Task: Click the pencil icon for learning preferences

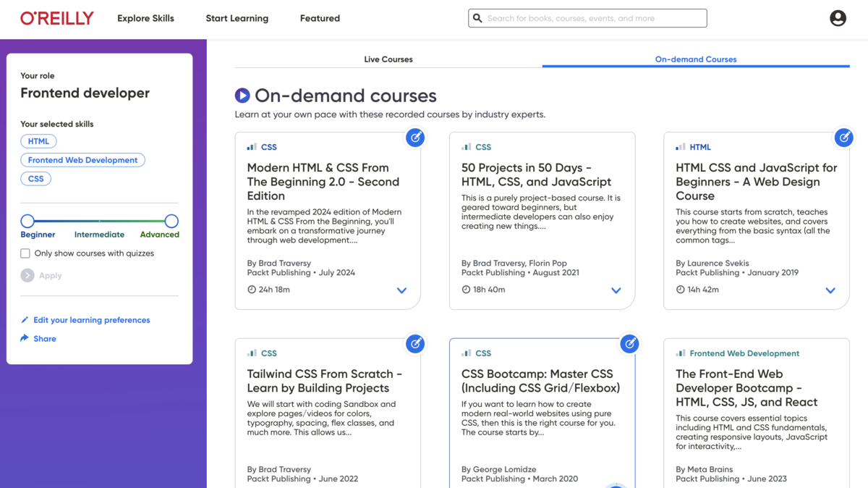Action: click(25, 320)
